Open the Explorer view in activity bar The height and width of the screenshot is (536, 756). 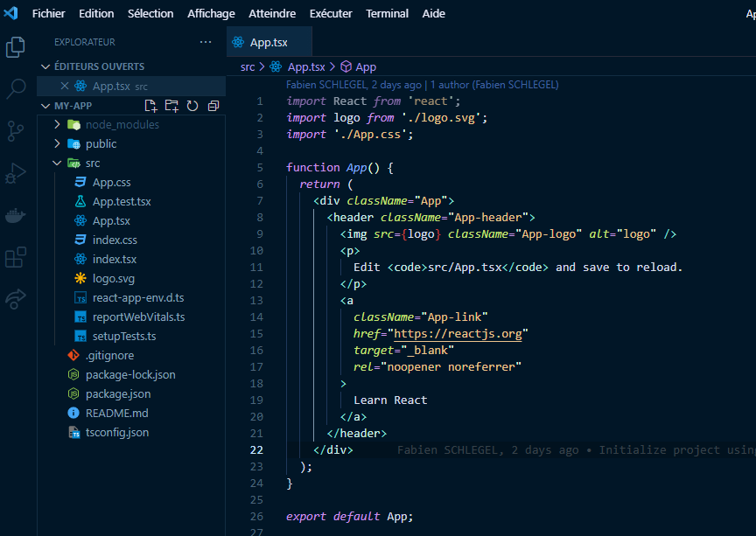(x=16, y=46)
